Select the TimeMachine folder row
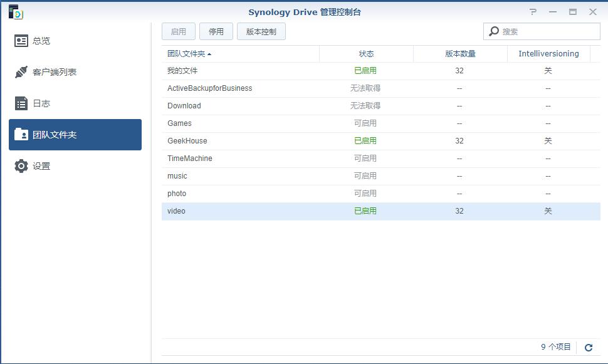The height and width of the screenshot is (364, 608). [x=190, y=159]
